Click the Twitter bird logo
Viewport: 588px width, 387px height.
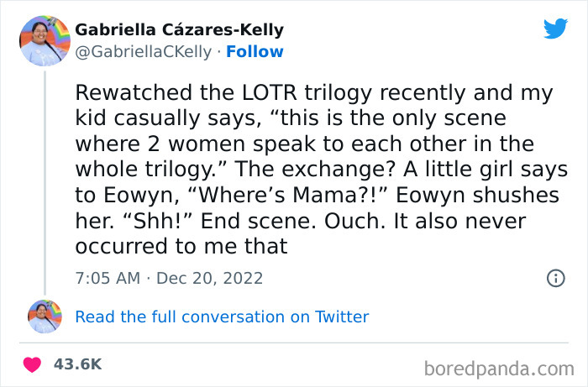point(555,29)
